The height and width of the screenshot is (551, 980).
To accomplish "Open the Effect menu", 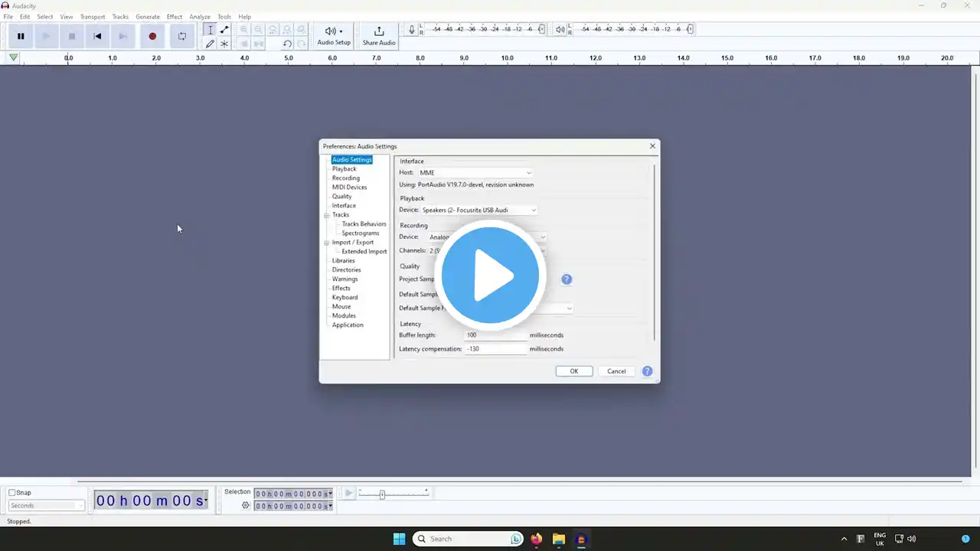I will click(175, 17).
